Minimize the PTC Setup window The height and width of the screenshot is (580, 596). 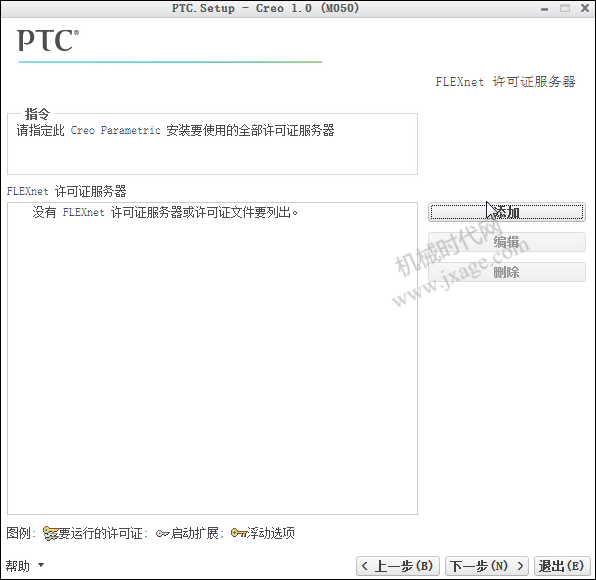(544, 9)
